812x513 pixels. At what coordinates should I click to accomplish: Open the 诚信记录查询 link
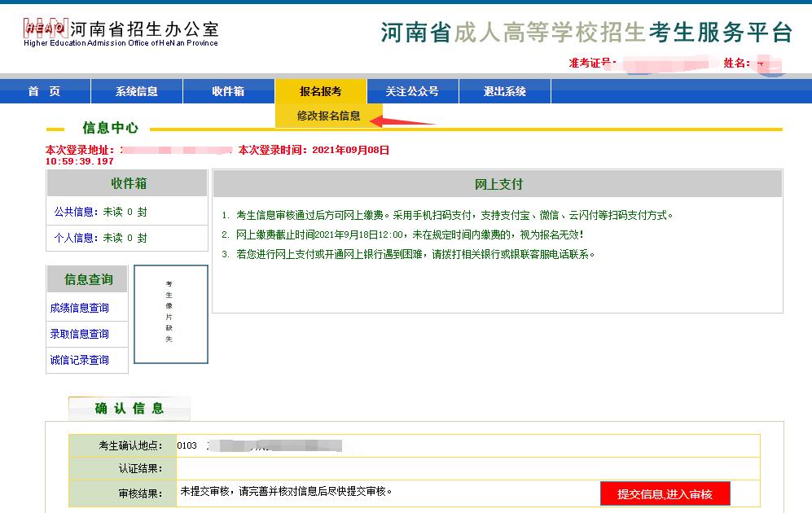tap(79, 360)
